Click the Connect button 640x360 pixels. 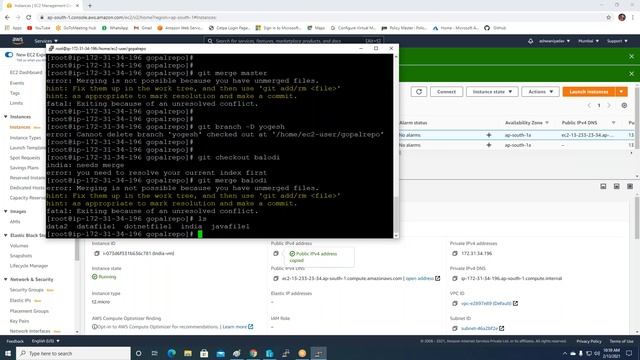(446, 92)
